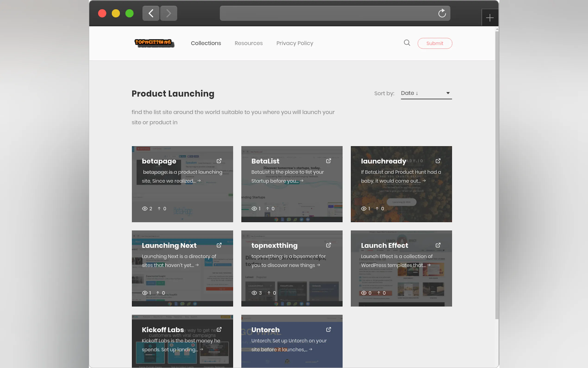Click the browser back arrow button

pyautogui.click(x=151, y=13)
